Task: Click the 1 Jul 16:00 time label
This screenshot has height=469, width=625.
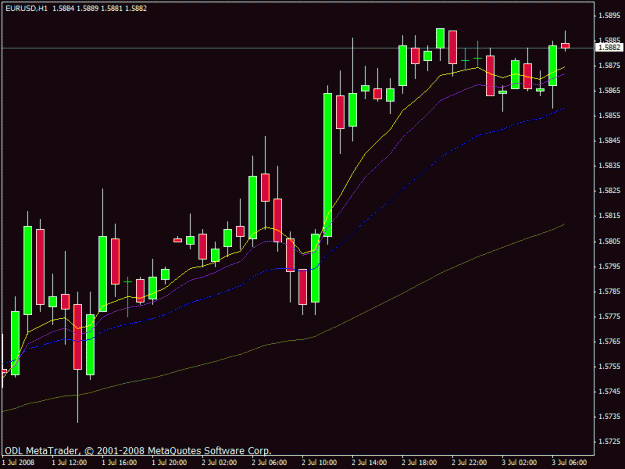Action: coord(119,463)
